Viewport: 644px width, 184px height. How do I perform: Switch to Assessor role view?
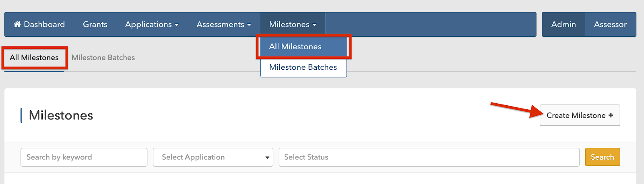tap(610, 24)
